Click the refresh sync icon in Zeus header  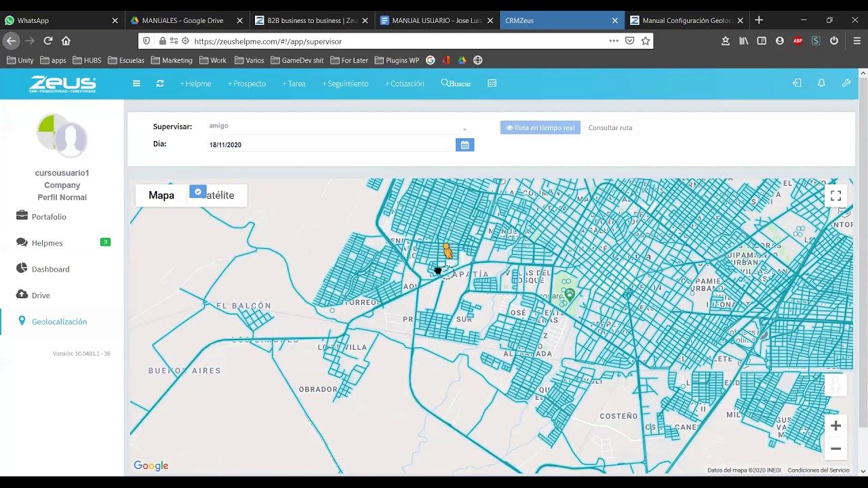coord(160,83)
